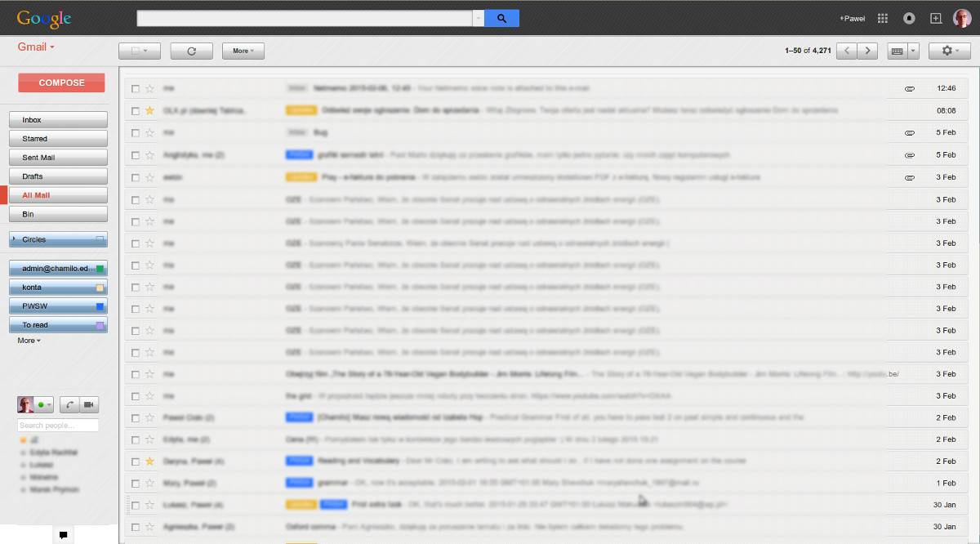The image size is (980, 544).
Task: Open the More actions dropdown in toolbar
Action: pyautogui.click(x=243, y=51)
